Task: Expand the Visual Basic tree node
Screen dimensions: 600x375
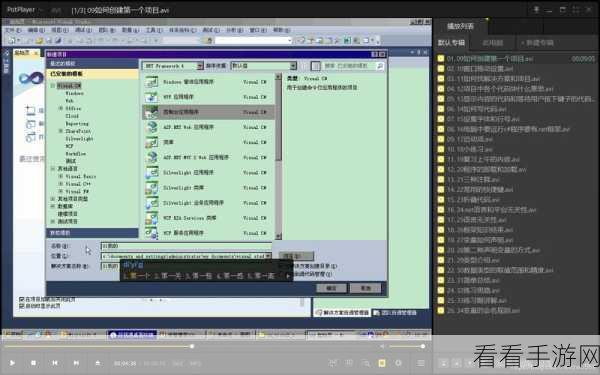Action: [60, 176]
